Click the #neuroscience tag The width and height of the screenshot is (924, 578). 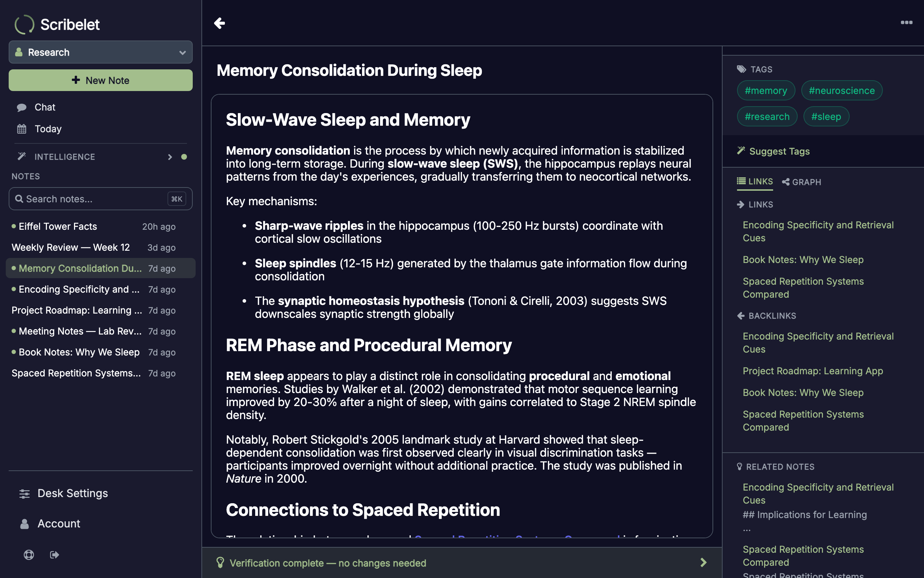pos(842,91)
